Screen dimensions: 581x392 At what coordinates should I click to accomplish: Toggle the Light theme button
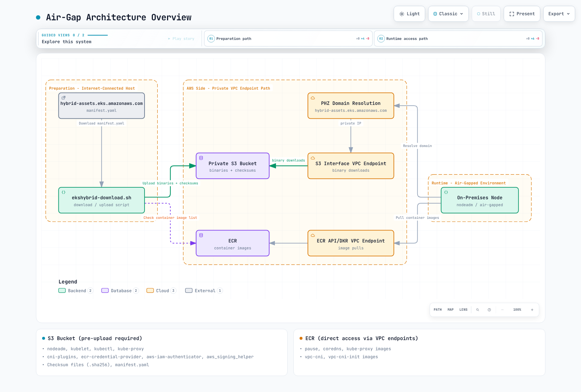click(409, 14)
